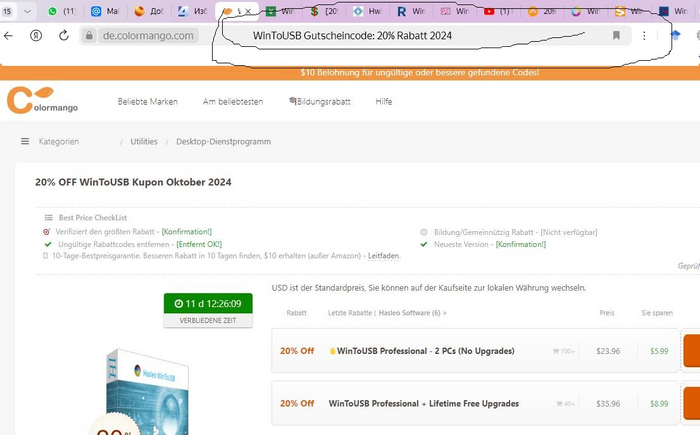Click the [Konfirmation!] text for größten Rabatt
The width and height of the screenshot is (700, 435).
(x=187, y=232)
